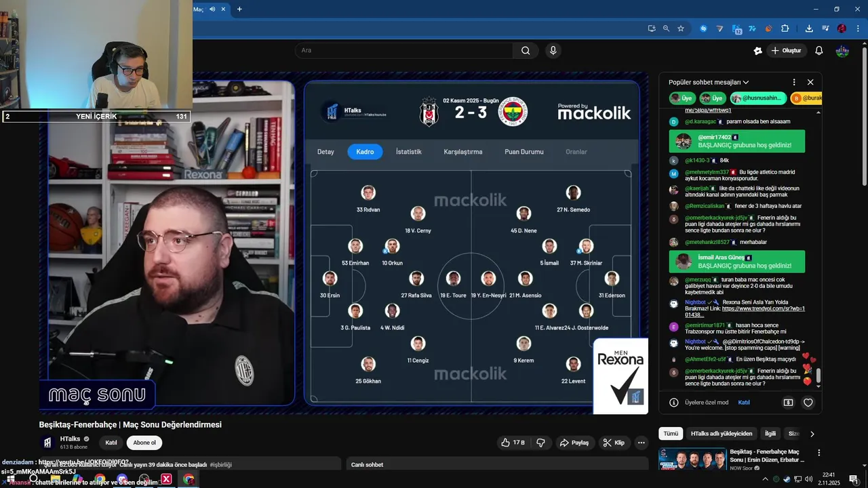Select HTalks adlı yükleyiciden chip
Viewport: 868px width, 488px height.
[x=722, y=433]
